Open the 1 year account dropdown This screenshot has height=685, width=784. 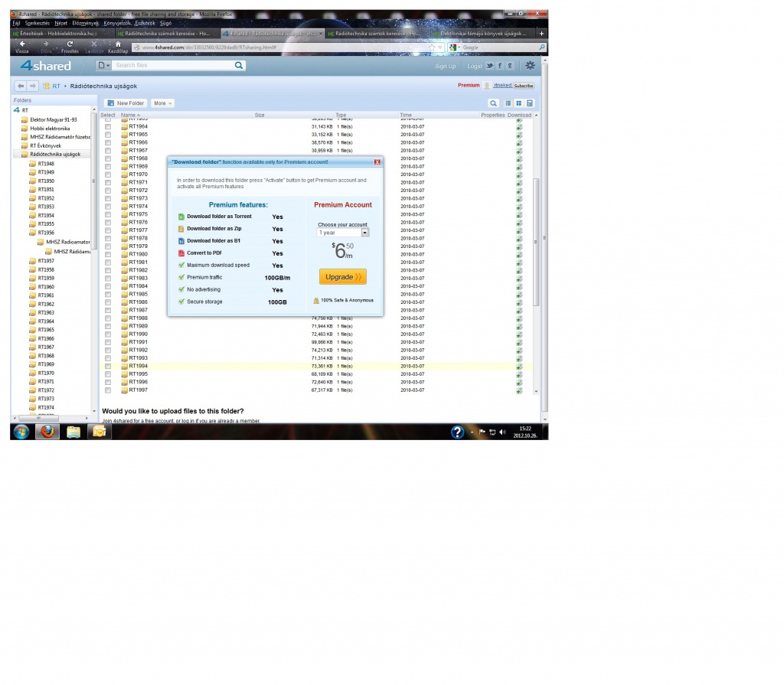[x=343, y=233]
